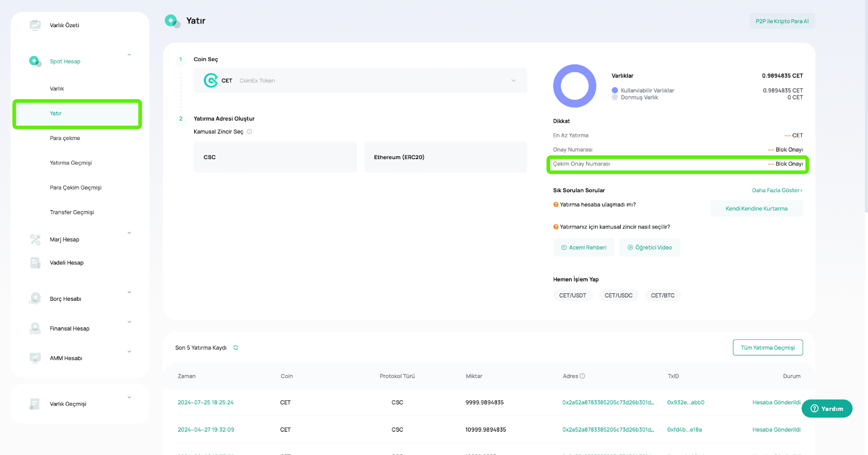Image resolution: width=868 pixels, height=455 pixels.
Task: Click the Yatır page title icon
Action: tap(173, 21)
